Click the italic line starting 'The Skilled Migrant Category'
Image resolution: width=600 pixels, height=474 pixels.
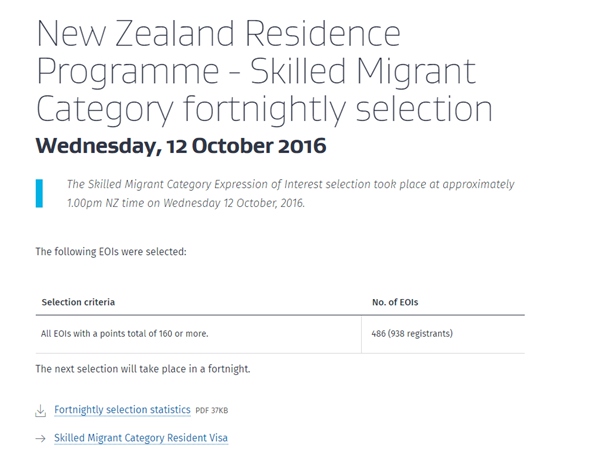point(290,185)
